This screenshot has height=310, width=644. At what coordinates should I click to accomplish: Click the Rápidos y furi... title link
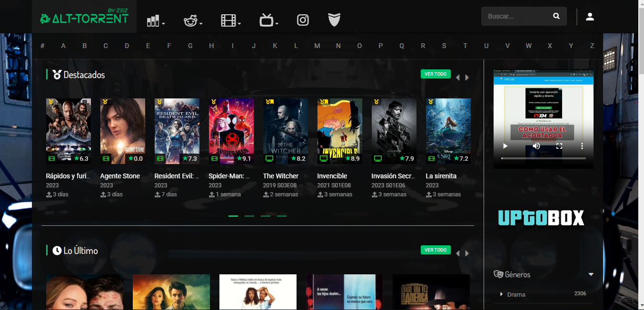click(x=68, y=176)
